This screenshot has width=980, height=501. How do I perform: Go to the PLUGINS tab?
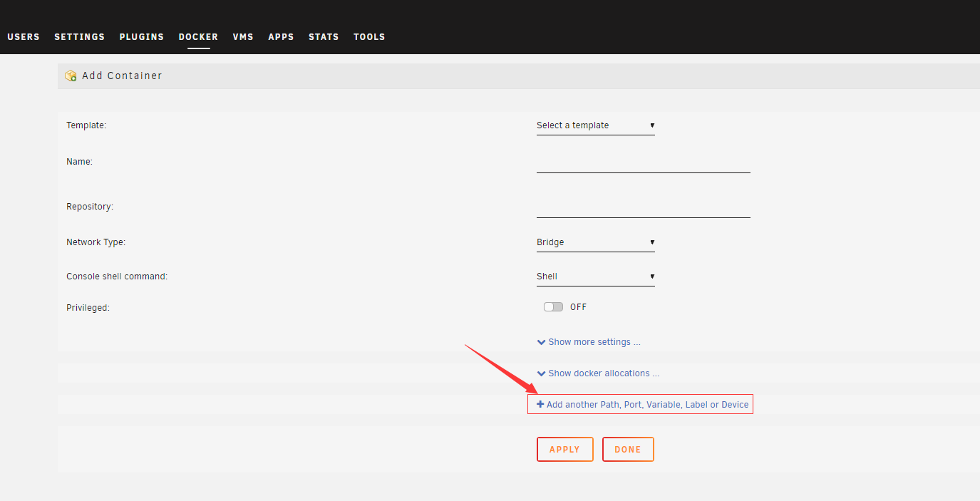(x=142, y=37)
